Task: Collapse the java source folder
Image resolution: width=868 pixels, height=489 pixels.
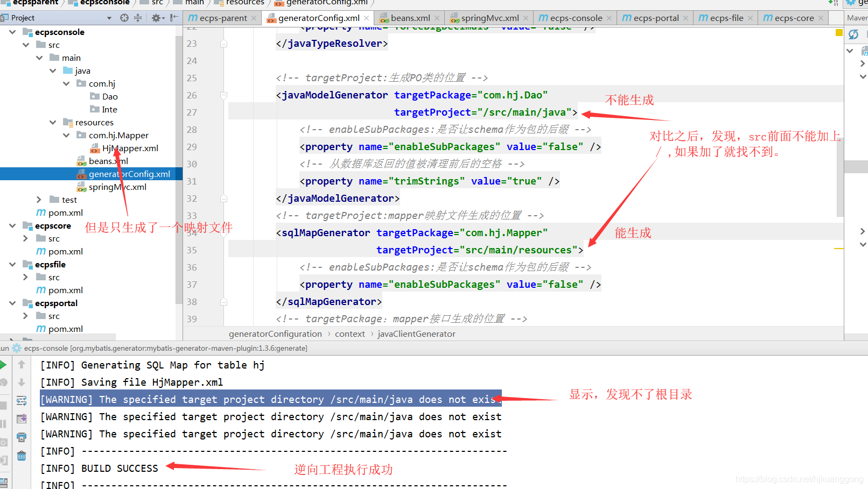Action: 53,70
